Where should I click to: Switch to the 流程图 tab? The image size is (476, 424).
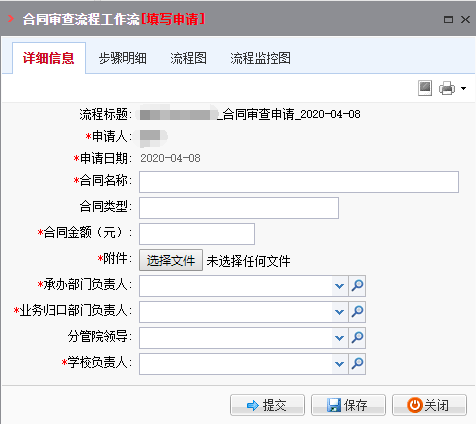pyautogui.click(x=188, y=58)
